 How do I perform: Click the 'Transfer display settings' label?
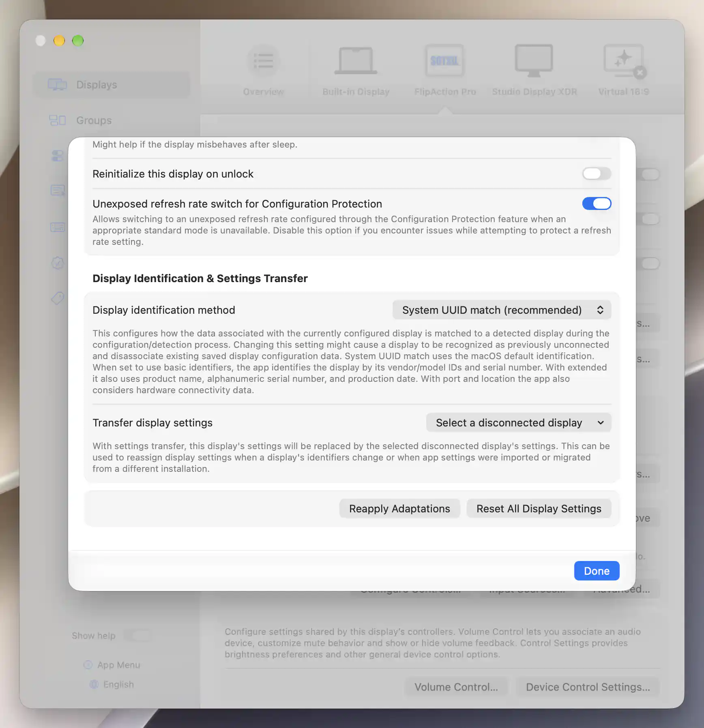152,423
